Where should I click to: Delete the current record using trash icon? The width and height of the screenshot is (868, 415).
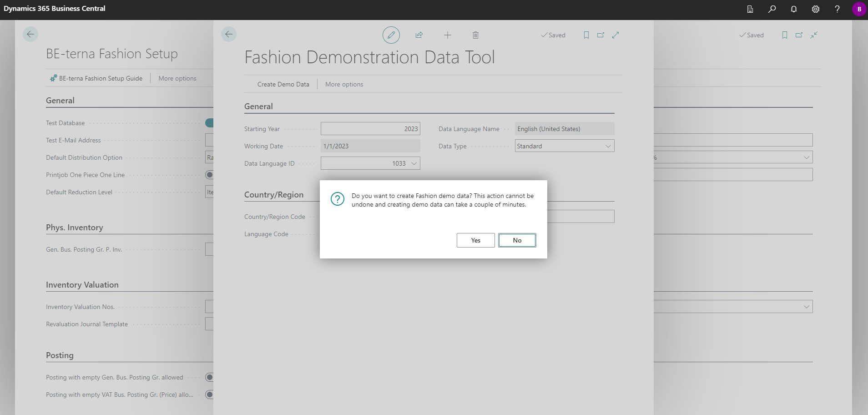point(475,35)
